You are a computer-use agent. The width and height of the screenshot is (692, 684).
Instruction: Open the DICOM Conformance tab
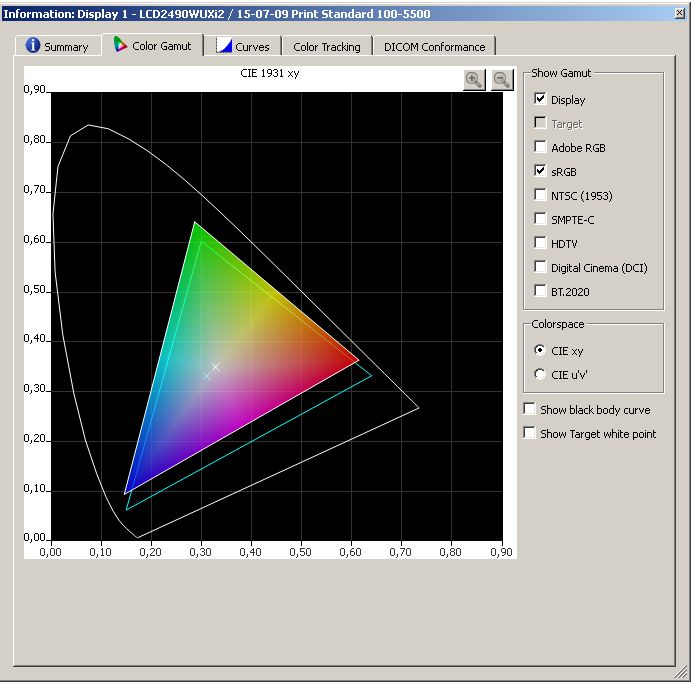pos(434,47)
